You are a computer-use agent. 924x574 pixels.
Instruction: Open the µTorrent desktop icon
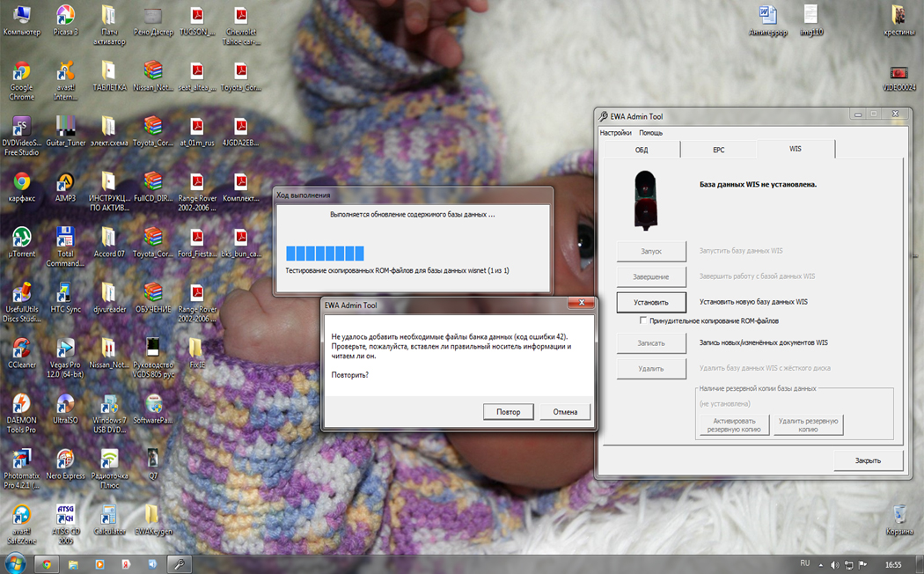[x=21, y=239]
